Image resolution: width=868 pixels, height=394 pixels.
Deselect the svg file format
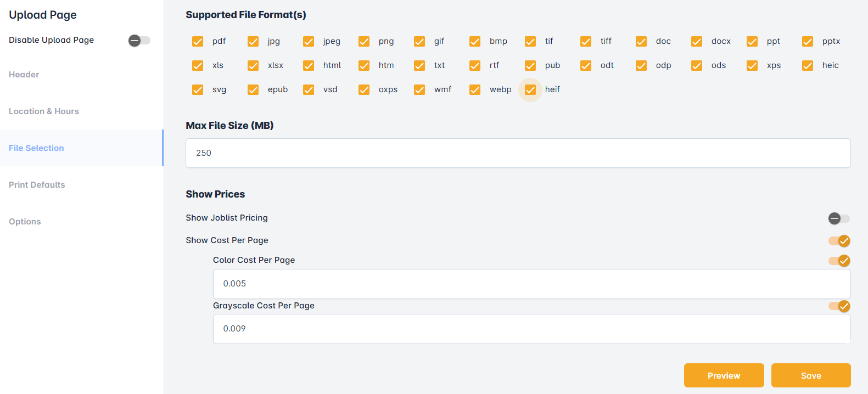pyautogui.click(x=198, y=90)
